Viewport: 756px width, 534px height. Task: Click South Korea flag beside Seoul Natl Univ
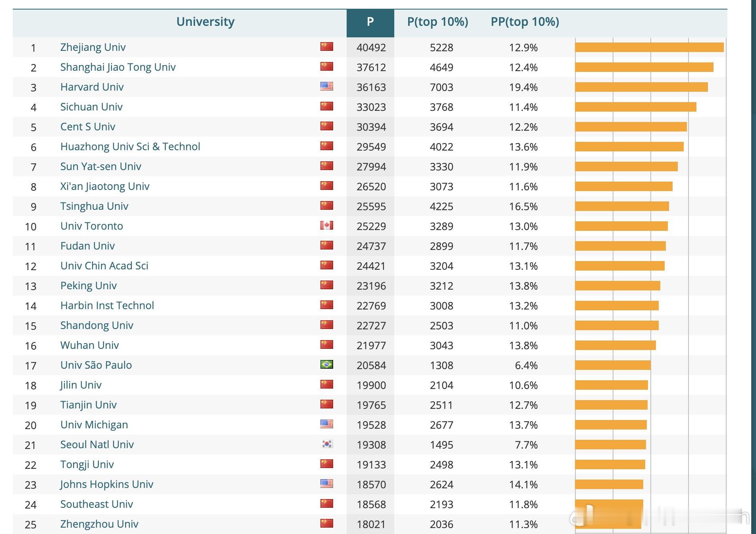pos(327,444)
